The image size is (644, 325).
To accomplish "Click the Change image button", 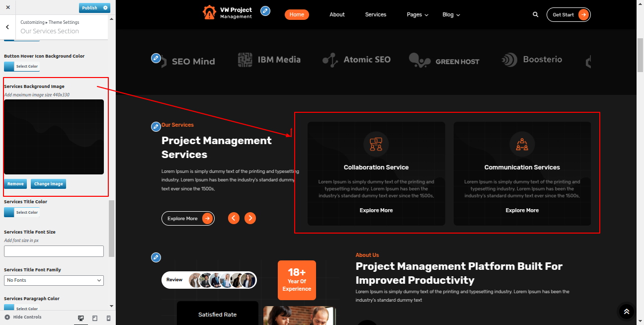I will tap(48, 184).
